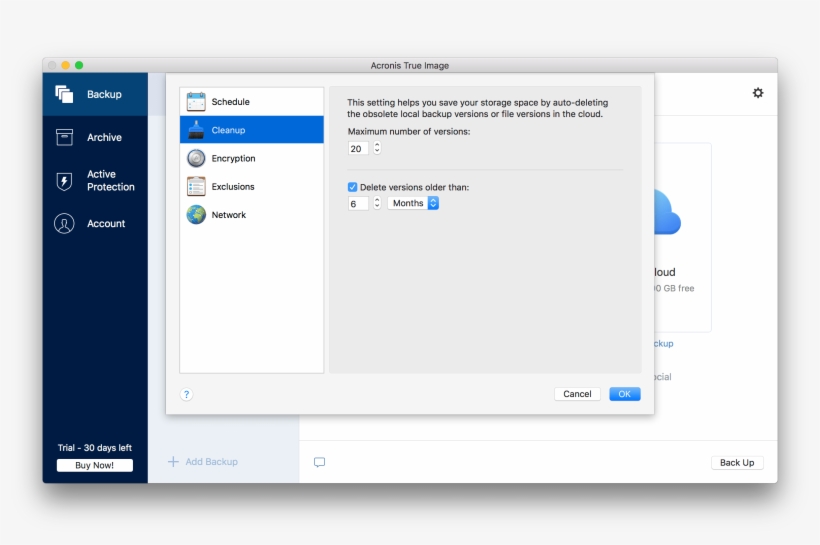The image size is (820, 545).
Task: Open settings with the gear icon
Action: (758, 93)
